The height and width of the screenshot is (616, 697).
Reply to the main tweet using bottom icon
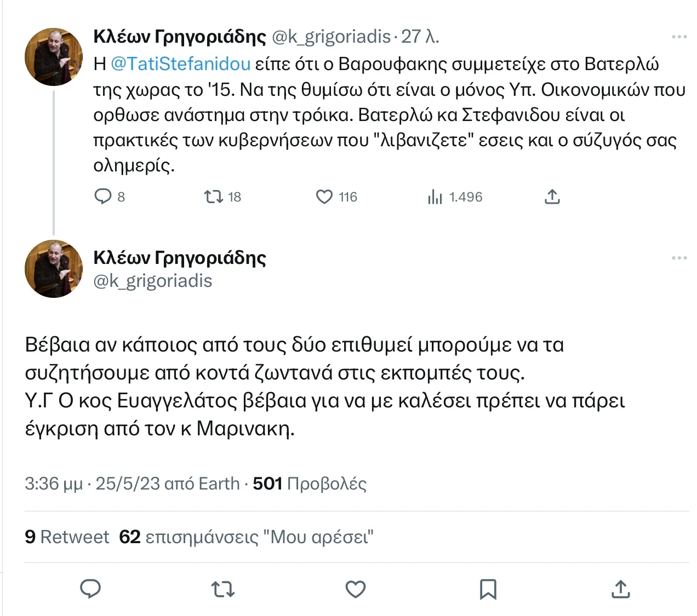tap(90, 589)
